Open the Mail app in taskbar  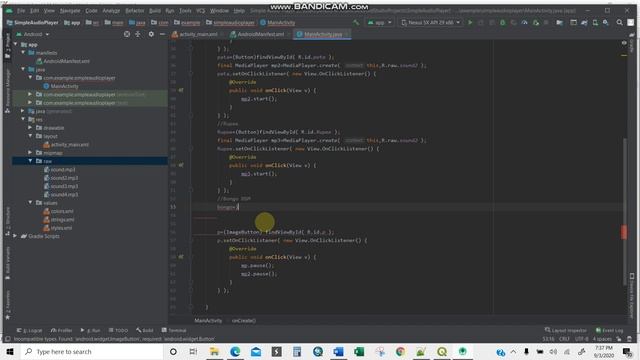[256, 351]
